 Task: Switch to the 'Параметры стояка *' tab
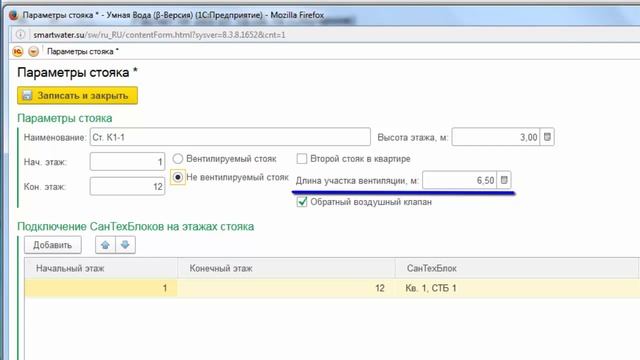pyautogui.click(x=83, y=51)
